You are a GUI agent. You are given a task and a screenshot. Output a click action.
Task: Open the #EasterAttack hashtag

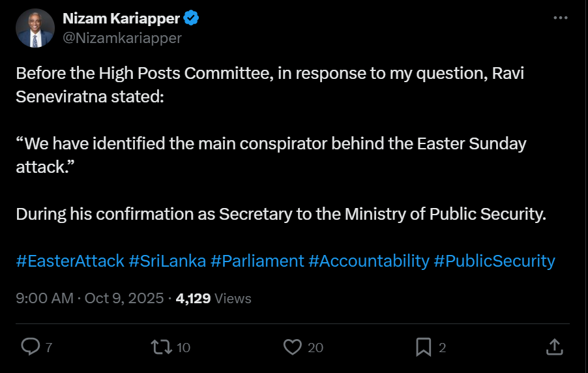[70, 261]
